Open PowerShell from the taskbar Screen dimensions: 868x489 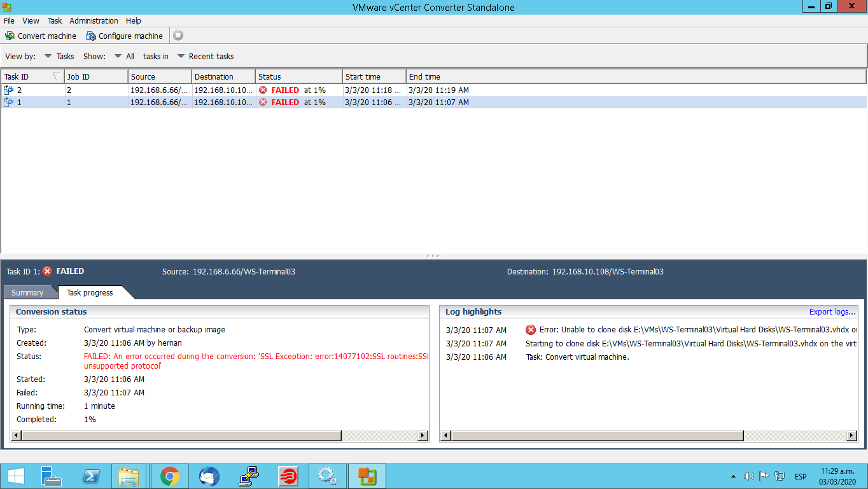91,476
